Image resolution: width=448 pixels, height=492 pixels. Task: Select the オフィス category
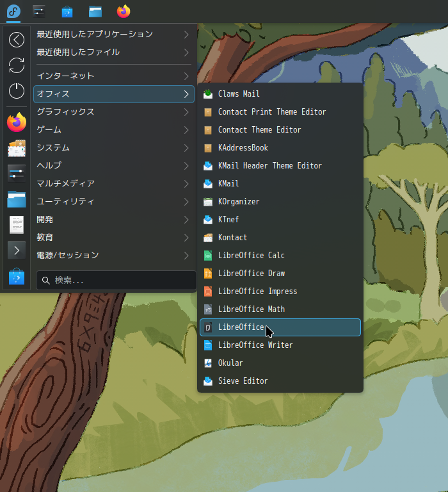[x=114, y=94]
